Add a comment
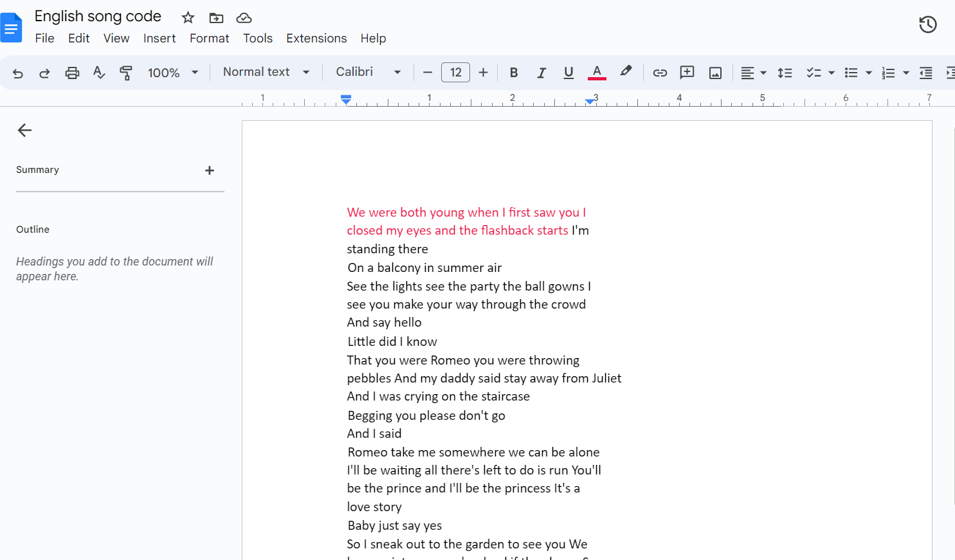Image resolution: width=955 pixels, height=560 pixels. coord(687,72)
